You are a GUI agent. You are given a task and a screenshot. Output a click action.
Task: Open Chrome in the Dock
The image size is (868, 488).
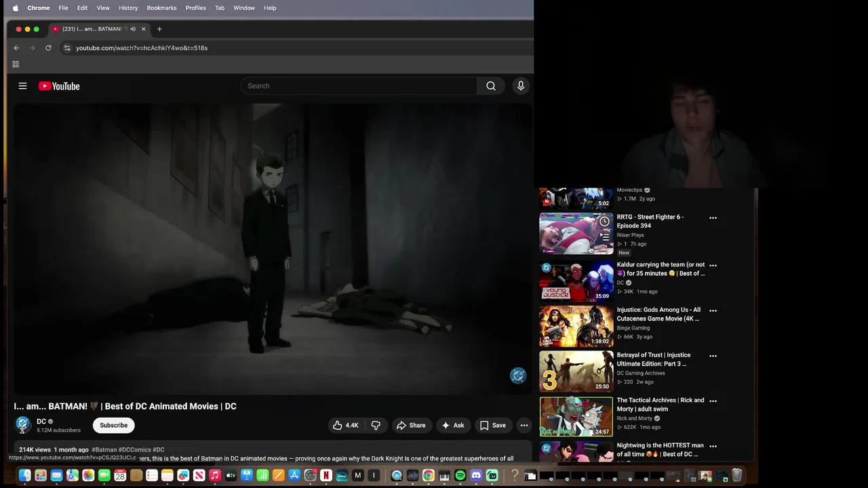point(429,476)
